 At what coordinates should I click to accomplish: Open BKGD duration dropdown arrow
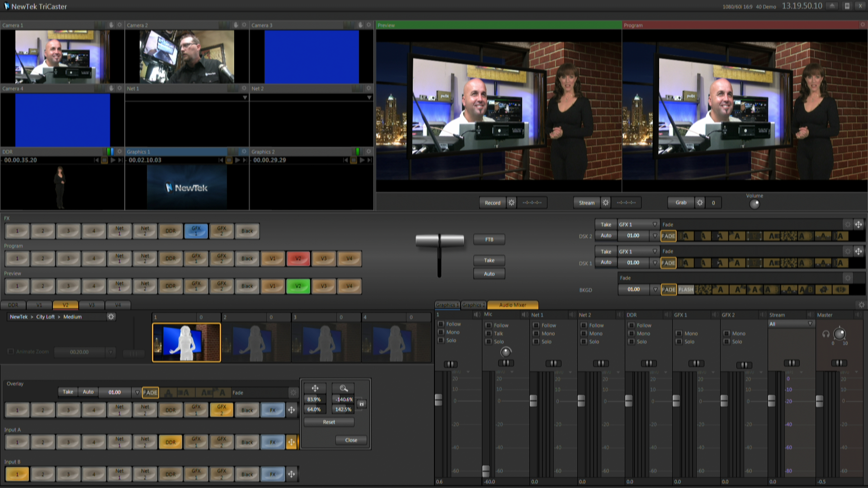coord(655,290)
